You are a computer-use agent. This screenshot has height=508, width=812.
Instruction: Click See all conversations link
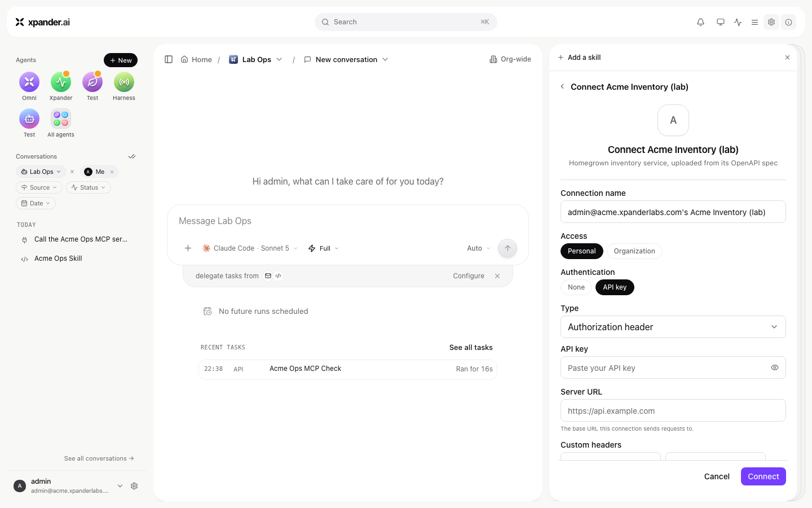[x=99, y=458]
